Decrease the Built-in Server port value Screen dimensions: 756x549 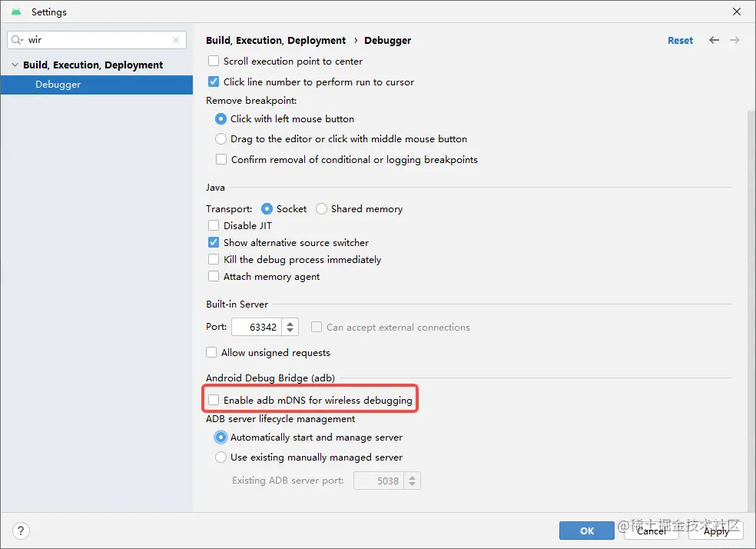click(290, 331)
